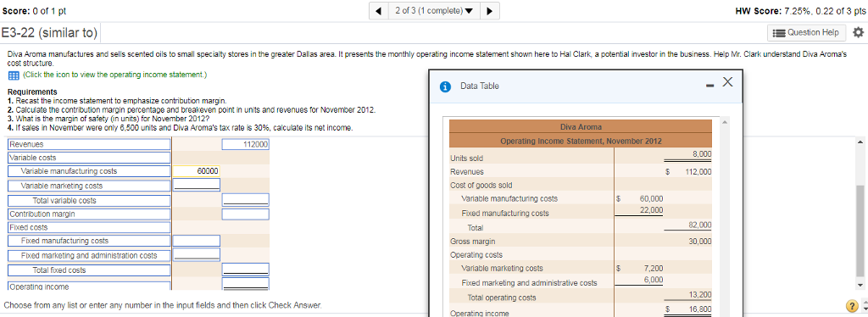This screenshot has width=868, height=317.
Task: Open the yellow help question mark icon
Action: 851,308
